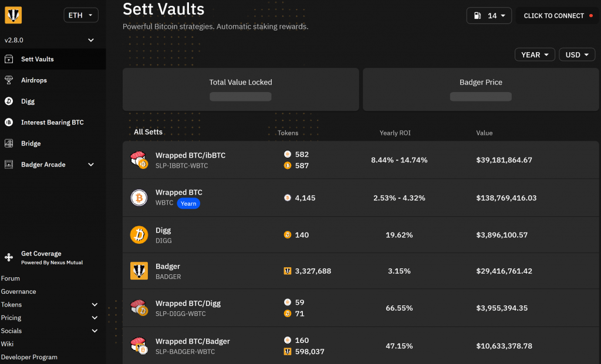
Task: Click the Airdrops parachute icon
Action: click(x=9, y=80)
